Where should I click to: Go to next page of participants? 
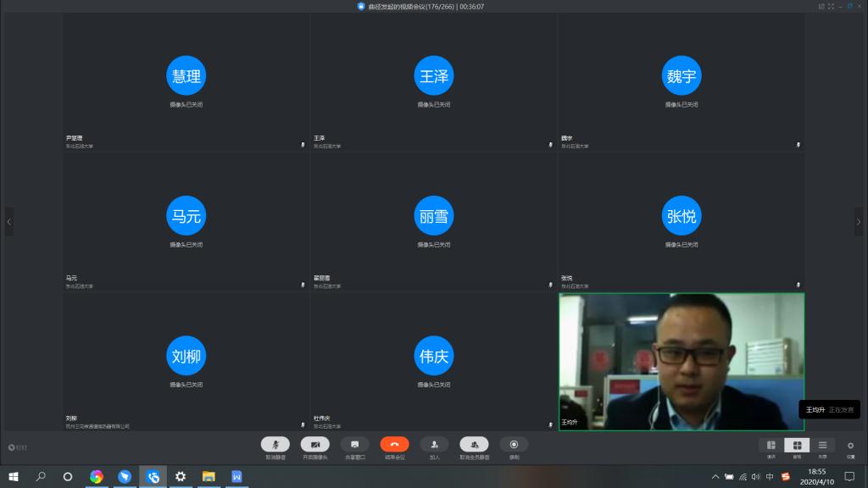click(x=858, y=222)
